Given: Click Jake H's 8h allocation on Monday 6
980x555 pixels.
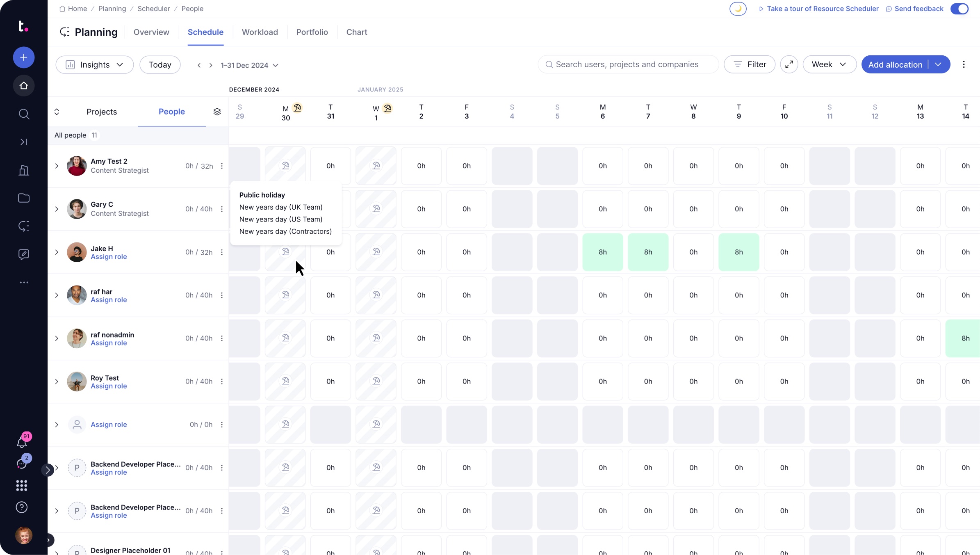Looking at the screenshot, I should [602, 252].
